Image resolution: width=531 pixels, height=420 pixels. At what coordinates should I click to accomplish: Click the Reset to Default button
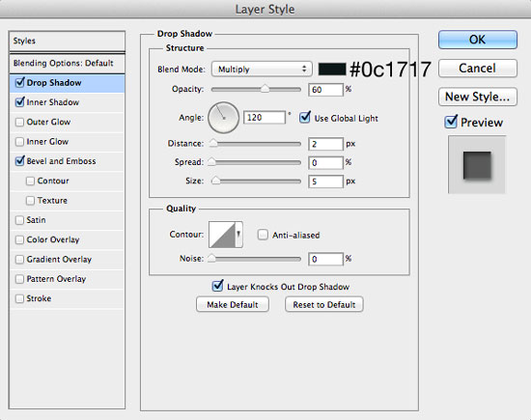pos(324,304)
